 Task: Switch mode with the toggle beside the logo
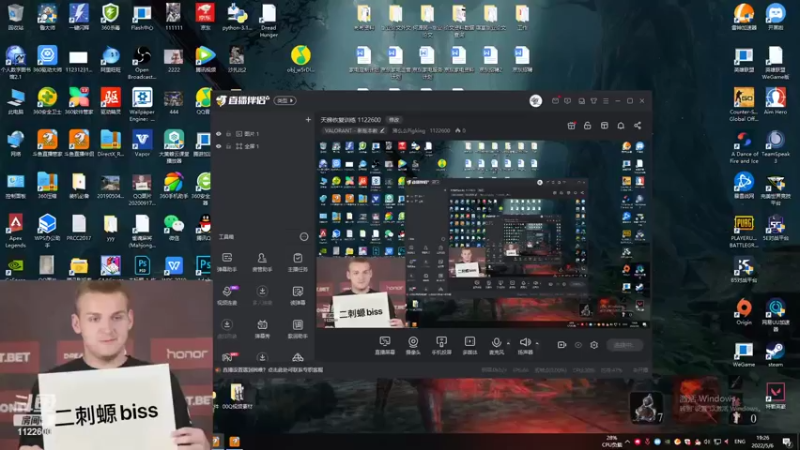point(285,101)
